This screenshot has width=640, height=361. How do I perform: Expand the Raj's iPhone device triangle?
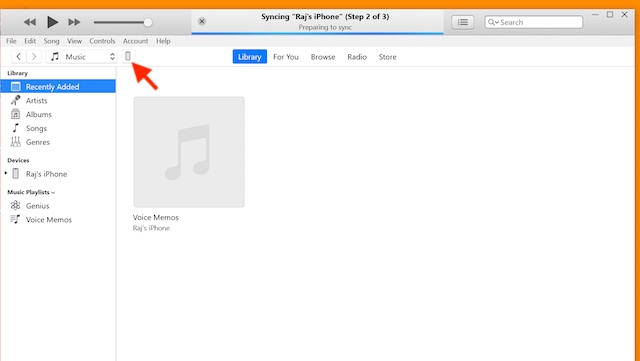click(6, 173)
